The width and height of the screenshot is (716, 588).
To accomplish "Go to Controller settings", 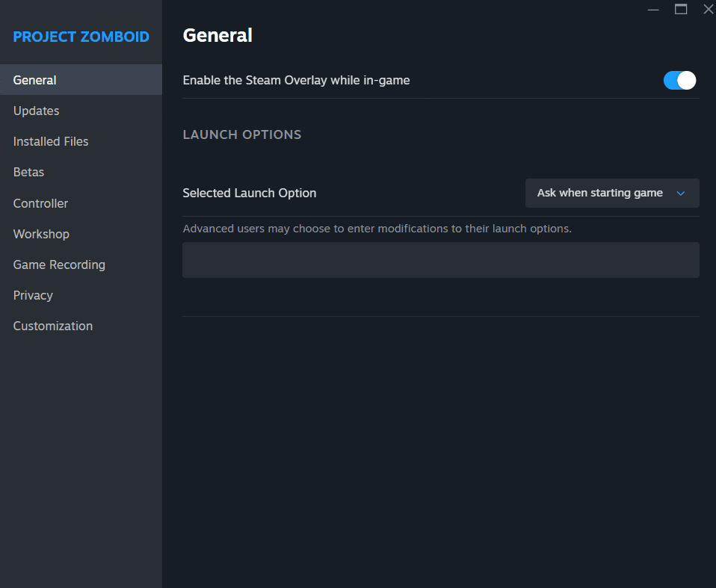I will tap(40, 203).
